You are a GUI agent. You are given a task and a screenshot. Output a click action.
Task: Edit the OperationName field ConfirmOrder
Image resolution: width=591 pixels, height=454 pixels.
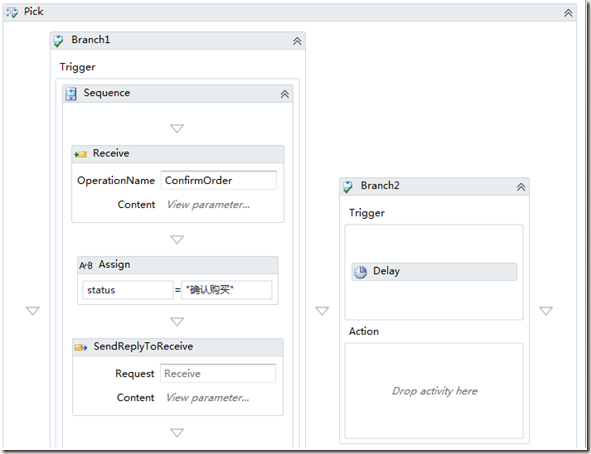pyautogui.click(x=219, y=180)
